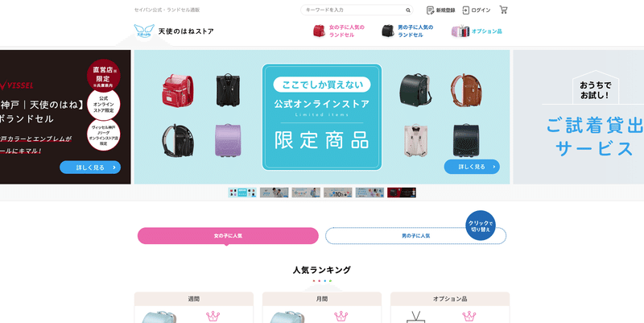Focus the キーワードを入力 search field

pyautogui.click(x=355, y=10)
